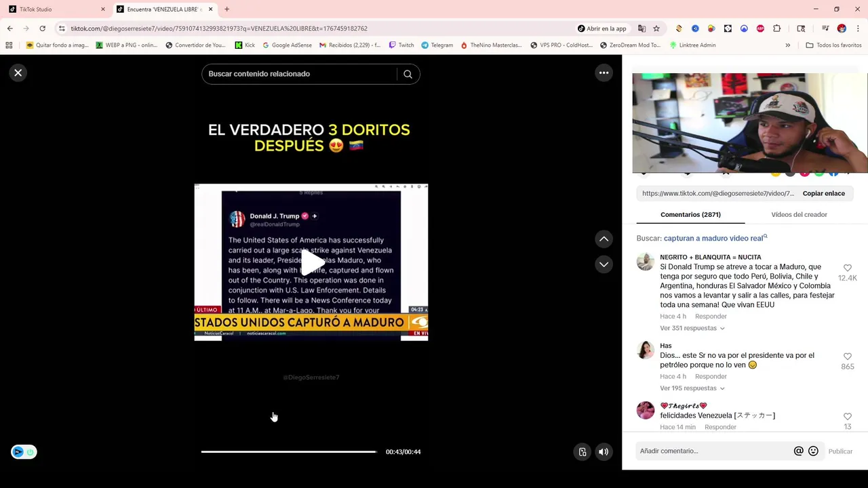Open the 'WEBP a PNG' bookmark
This screenshot has height=488, width=868.
click(127, 45)
